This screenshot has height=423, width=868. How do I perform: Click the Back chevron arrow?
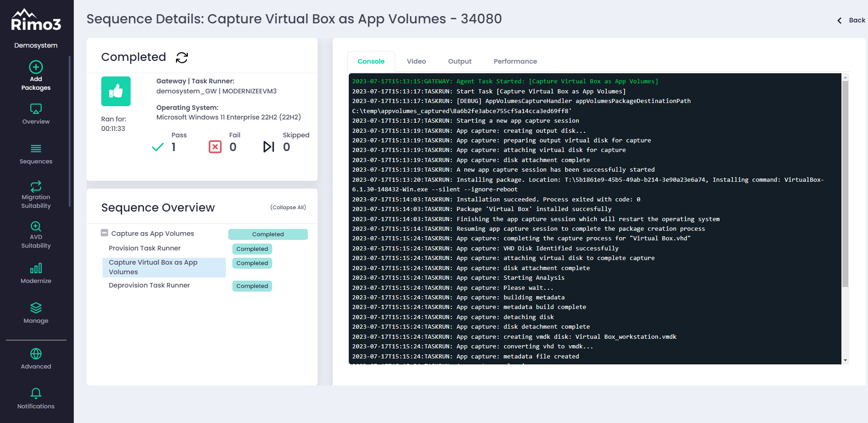coord(840,21)
